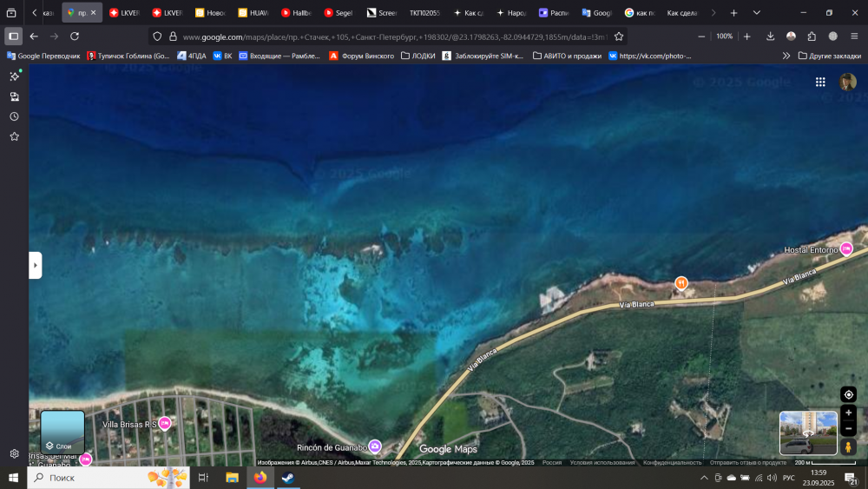The image size is (868, 489).
Task: Click the Rincón de Guanabo photo marker
Action: [x=375, y=446]
